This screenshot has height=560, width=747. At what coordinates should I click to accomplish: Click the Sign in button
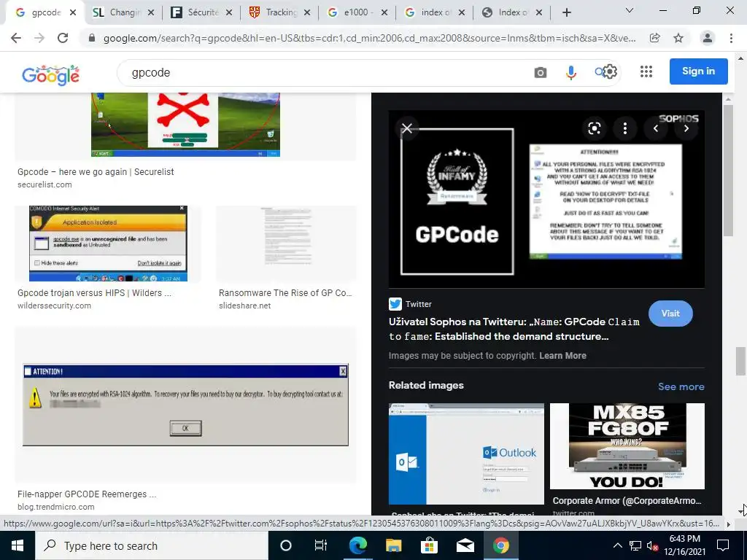[698, 71]
